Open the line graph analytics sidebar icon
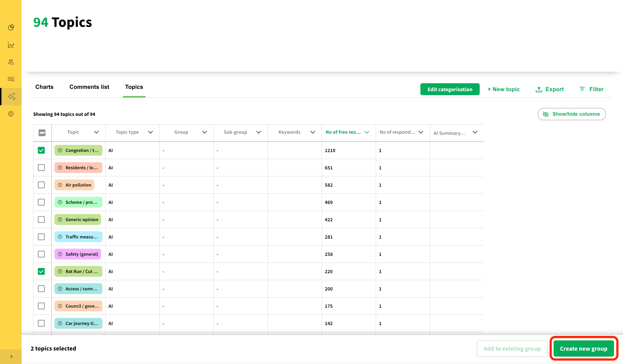 [11, 45]
